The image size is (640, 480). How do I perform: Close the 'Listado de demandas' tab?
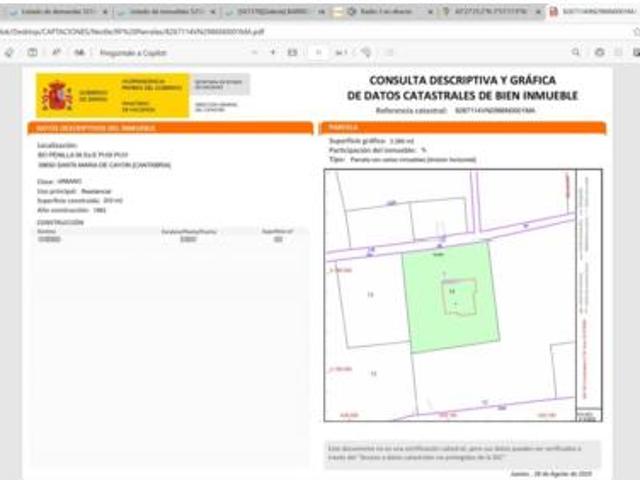point(105,12)
